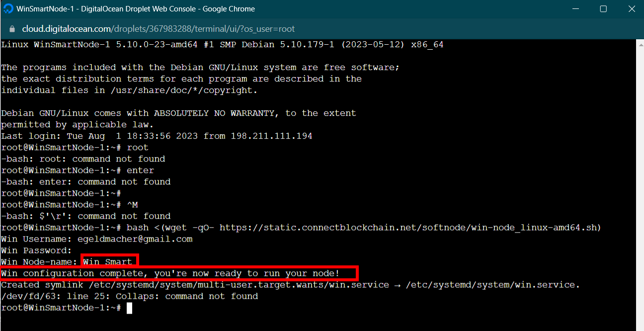Click the terminal vertical scrollbar
Screen dimensions: 644x331
(640, 185)
